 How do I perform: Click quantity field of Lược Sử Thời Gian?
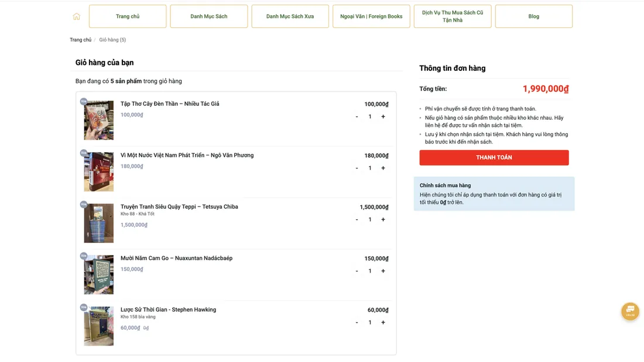click(x=369, y=323)
